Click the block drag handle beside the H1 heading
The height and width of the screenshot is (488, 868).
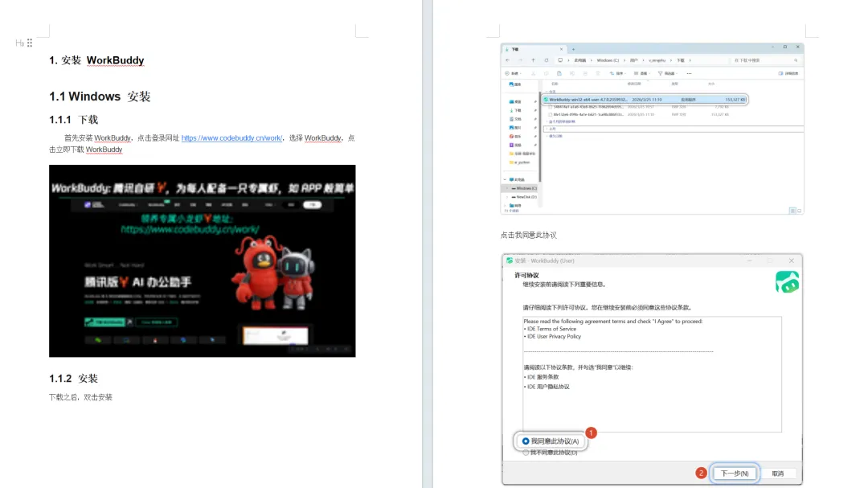30,43
